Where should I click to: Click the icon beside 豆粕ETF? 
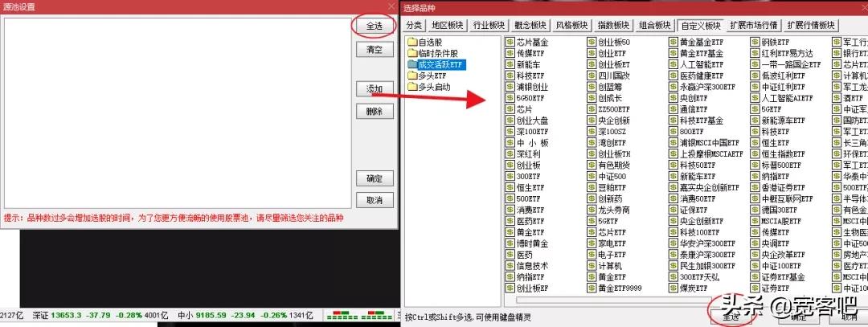(592, 188)
